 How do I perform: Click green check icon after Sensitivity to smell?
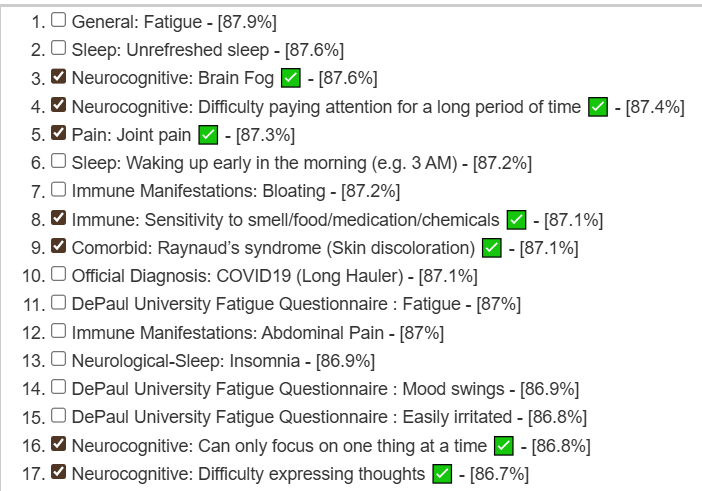coord(516,220)
